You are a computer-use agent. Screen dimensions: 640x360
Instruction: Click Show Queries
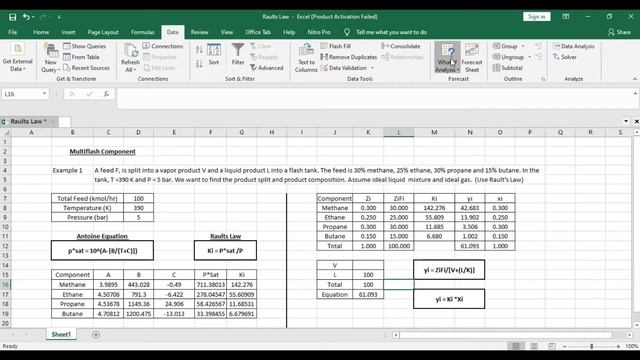click(x=84, y=46)
